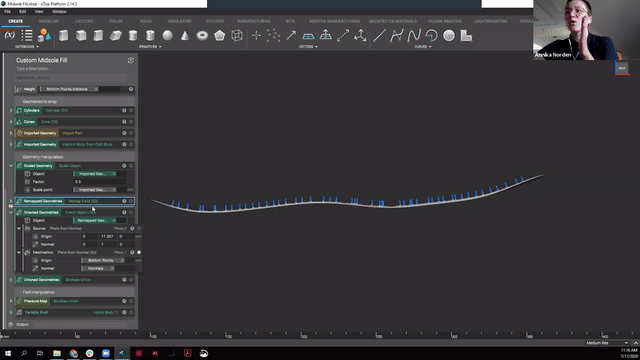Image resolution: width=640 pixels, height=360 pixels.
Task: Click the colored shapes custom block icon
Action: click(44, 36)
